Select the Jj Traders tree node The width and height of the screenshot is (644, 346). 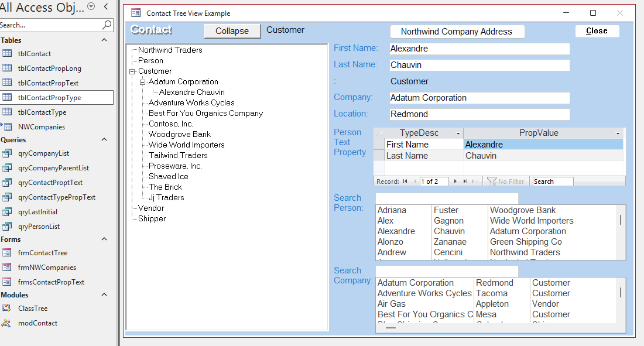point(166,198)
